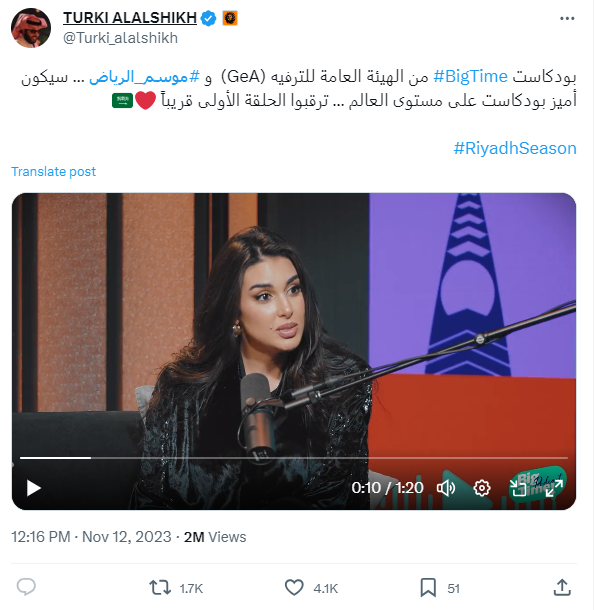Open the three-dot more options menu
Image resolution: width=595 pixels, height=610 pixels.
567,18
